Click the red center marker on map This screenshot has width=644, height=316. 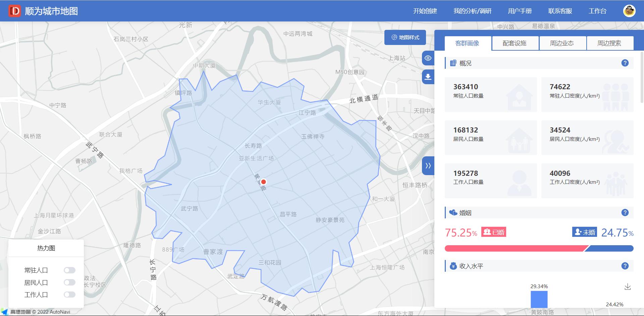click(263, 182)
